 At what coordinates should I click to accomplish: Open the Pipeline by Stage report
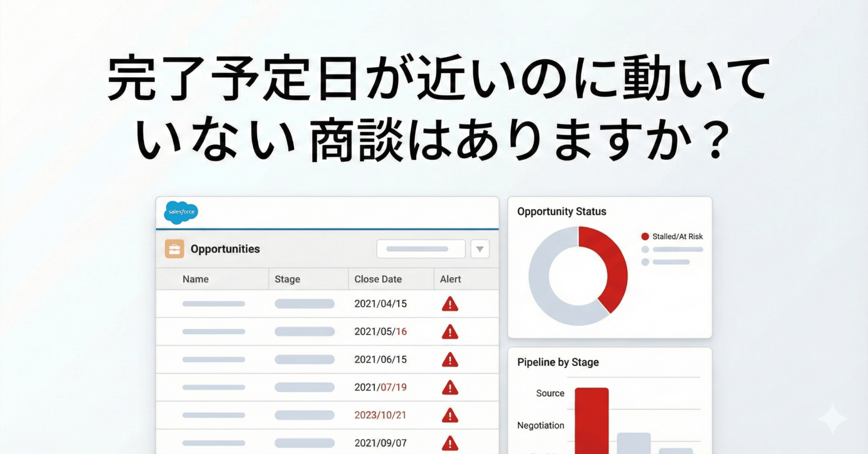[558, 362]
